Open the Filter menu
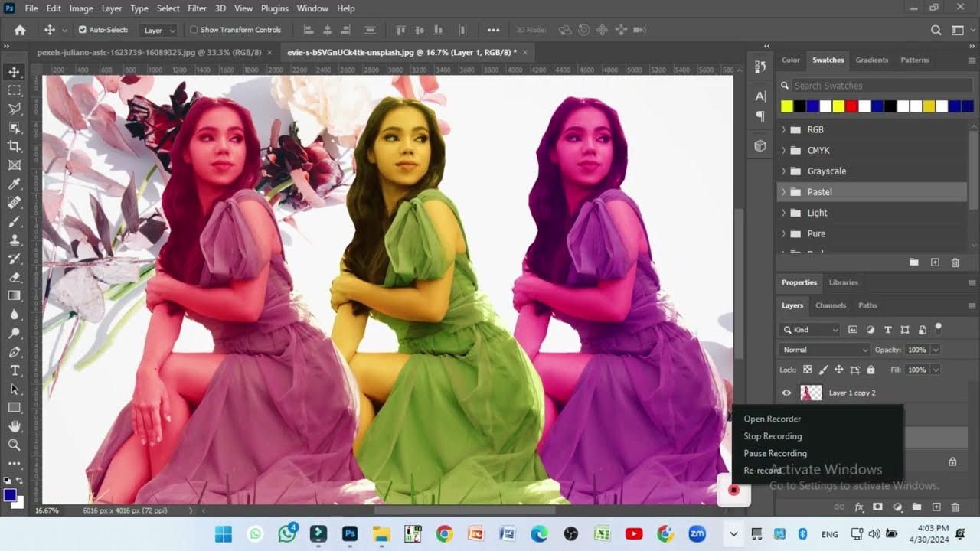 coord(197,8)
